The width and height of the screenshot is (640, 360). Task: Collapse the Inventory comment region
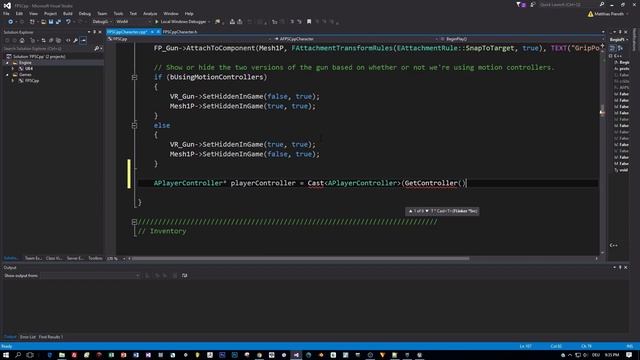click(134, 222)
